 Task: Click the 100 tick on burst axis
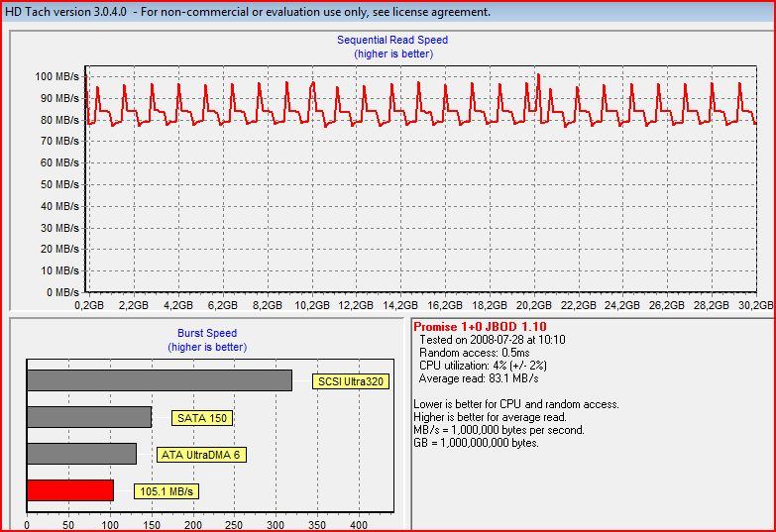tap(110, 525)
